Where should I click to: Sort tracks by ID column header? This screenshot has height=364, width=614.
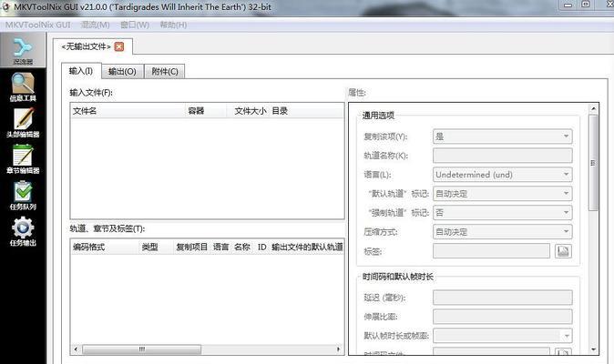(261, 248)
